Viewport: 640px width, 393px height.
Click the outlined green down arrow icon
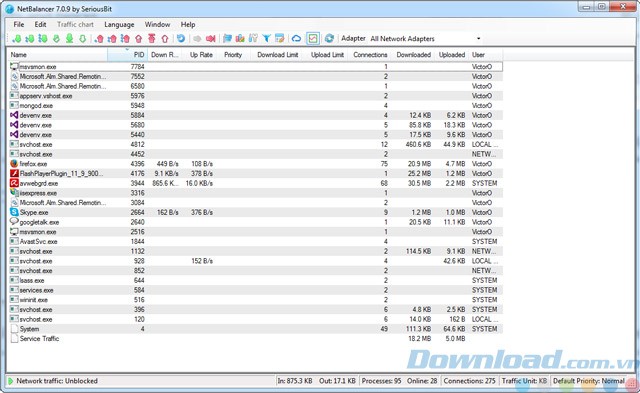point(82,39)
